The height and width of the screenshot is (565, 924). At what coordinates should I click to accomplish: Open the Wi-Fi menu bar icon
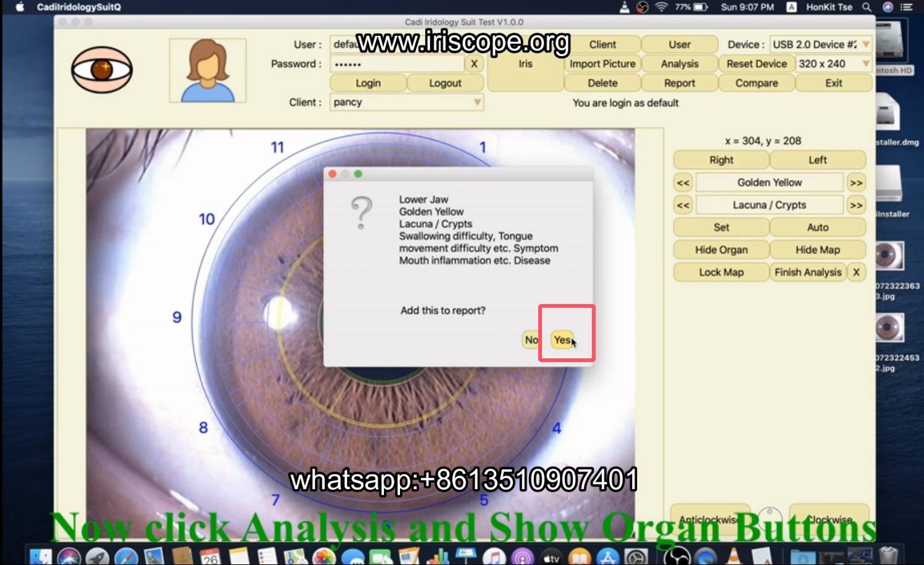click(x=661, y=7)
